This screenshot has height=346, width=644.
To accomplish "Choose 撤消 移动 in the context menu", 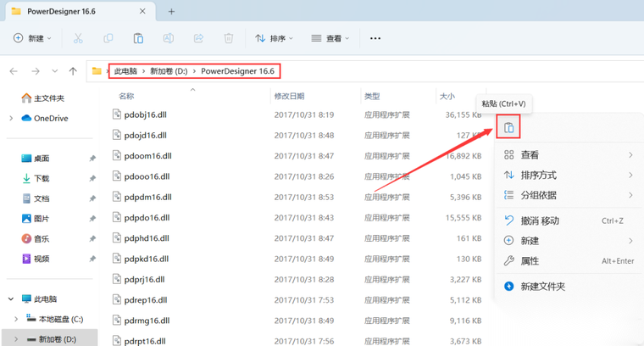I will (x=569, y=220).
